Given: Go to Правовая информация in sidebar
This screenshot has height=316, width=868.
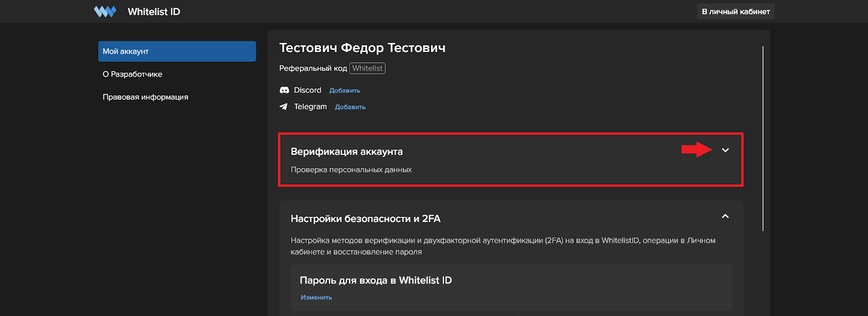Looking at the screenshot, I should pyautogui.click(x=145, y=97).
